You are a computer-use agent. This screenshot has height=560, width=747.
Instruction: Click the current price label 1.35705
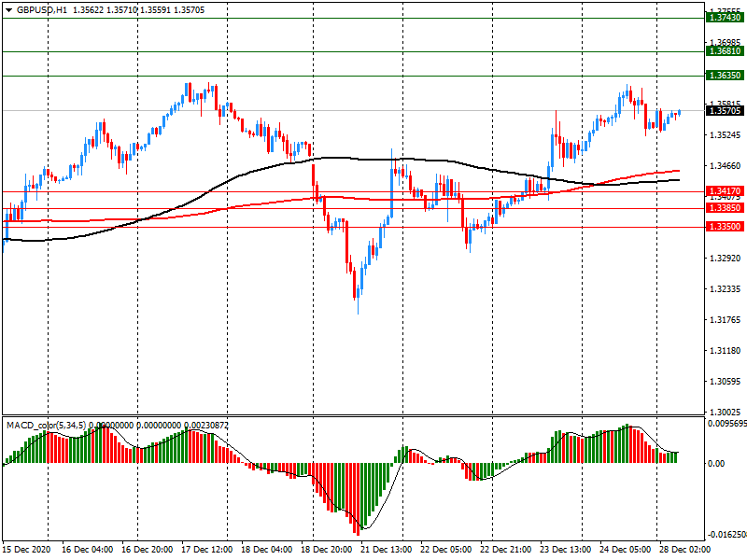(726, 111)
